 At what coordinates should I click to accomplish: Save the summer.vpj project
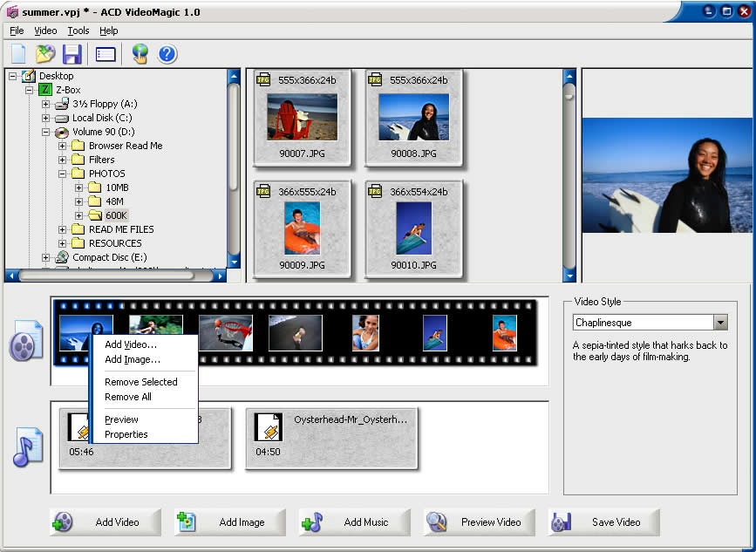[72, 53]
